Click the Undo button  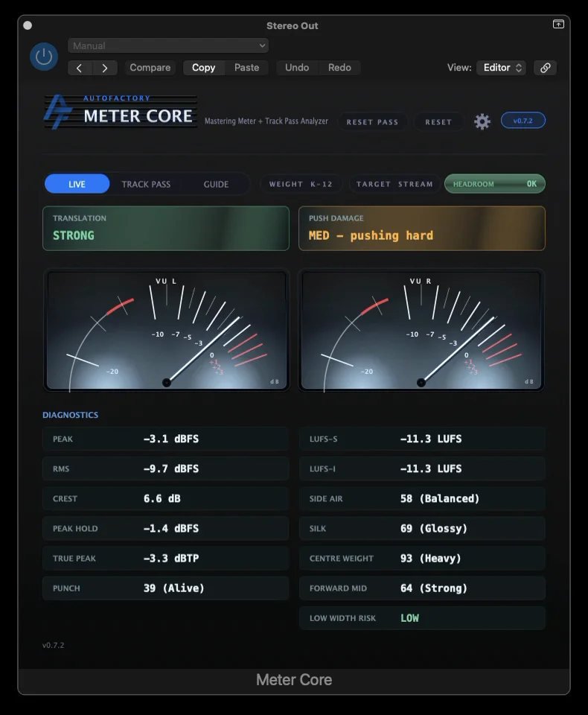(297, 68)
